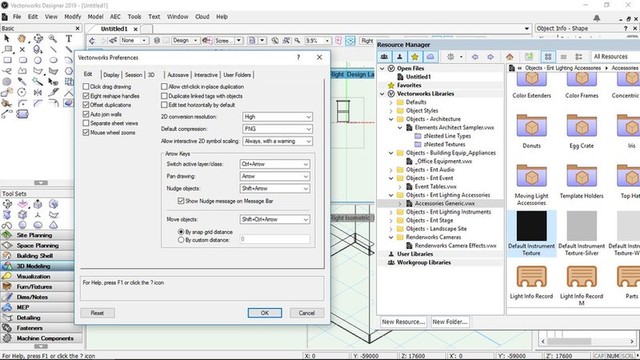Open the Modify menu
The image size is (640, 360).
pyautogui.click(x=73, y=17)
